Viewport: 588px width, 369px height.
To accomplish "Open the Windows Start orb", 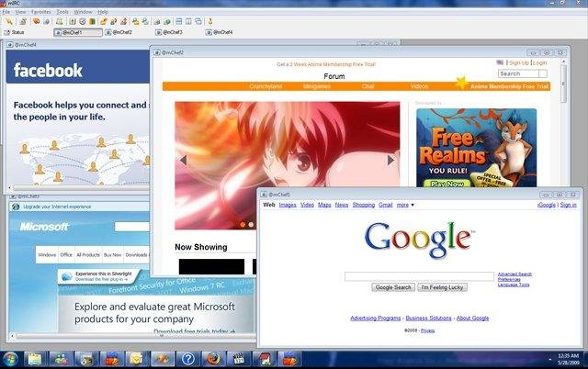I will point(10,359).
